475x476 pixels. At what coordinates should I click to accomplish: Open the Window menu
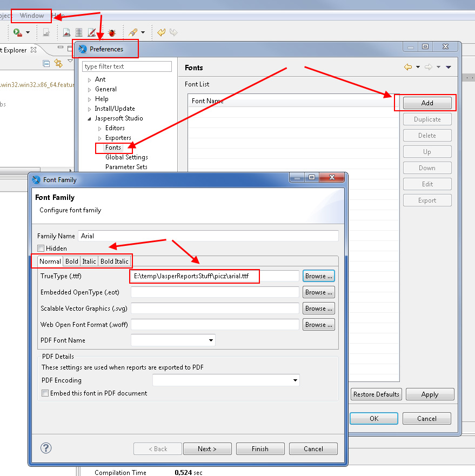[x=32, y=16]
